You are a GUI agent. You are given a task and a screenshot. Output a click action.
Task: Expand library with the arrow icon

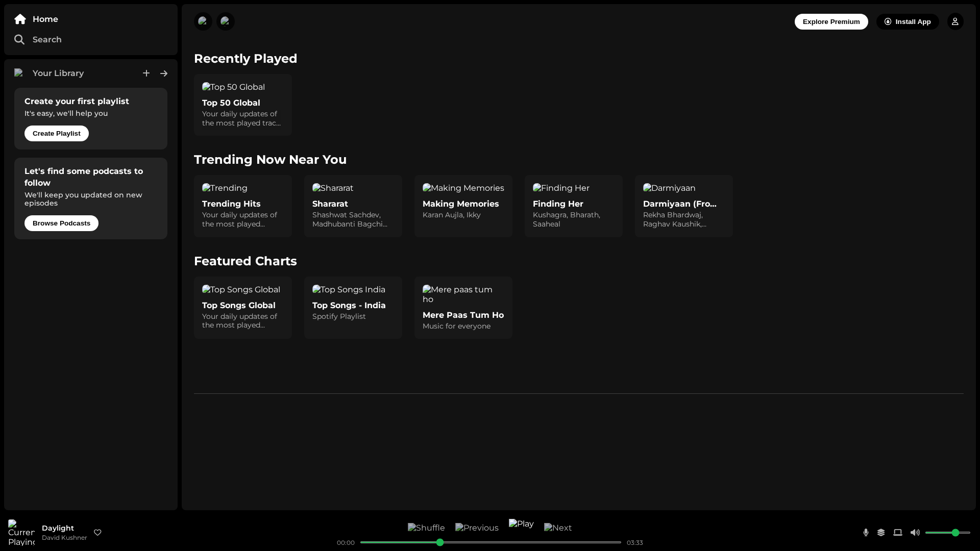pos(164,73)
